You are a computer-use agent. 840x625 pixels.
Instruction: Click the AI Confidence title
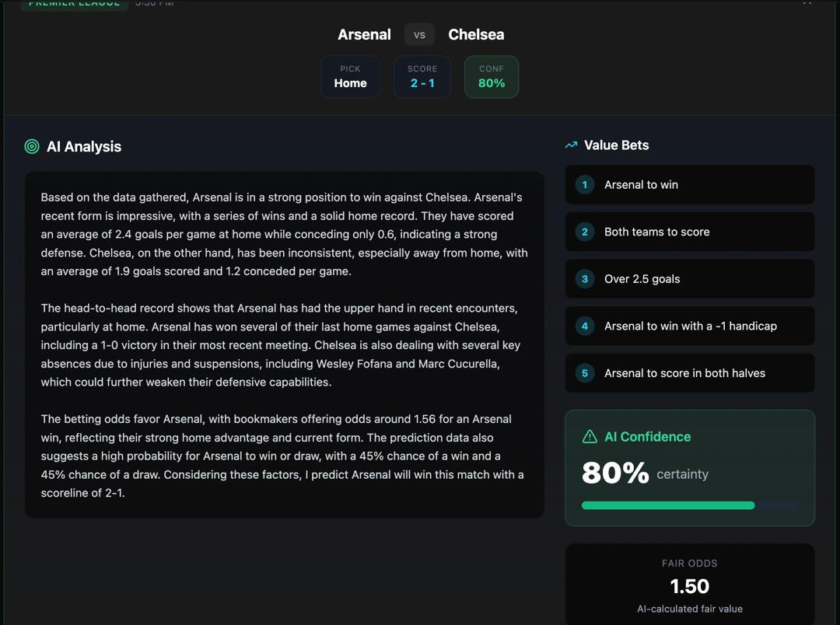tap(648, 437)
